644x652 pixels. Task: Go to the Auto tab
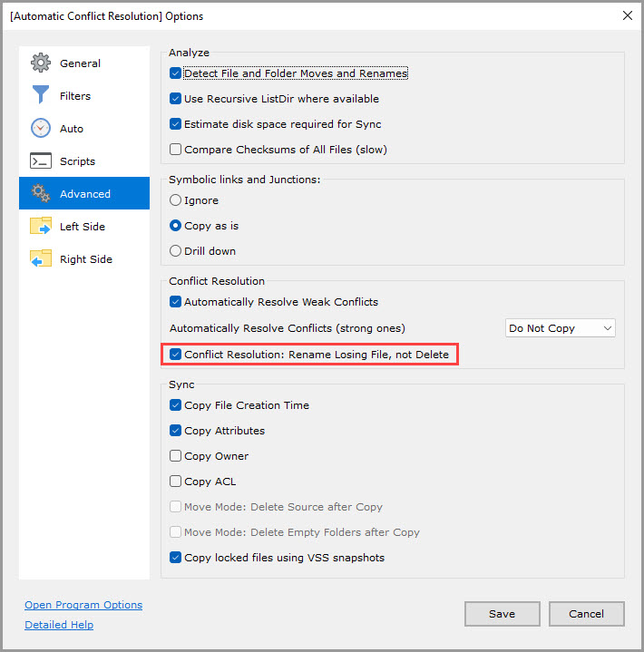click(84, 129)
